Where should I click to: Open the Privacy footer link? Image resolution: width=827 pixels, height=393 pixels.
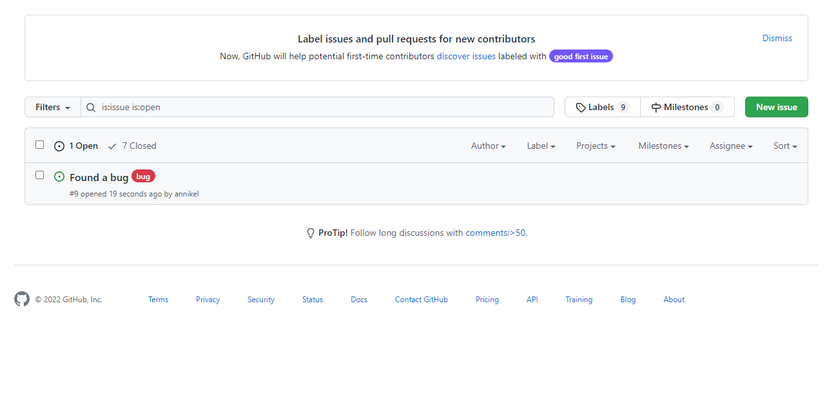coord(208,300)
